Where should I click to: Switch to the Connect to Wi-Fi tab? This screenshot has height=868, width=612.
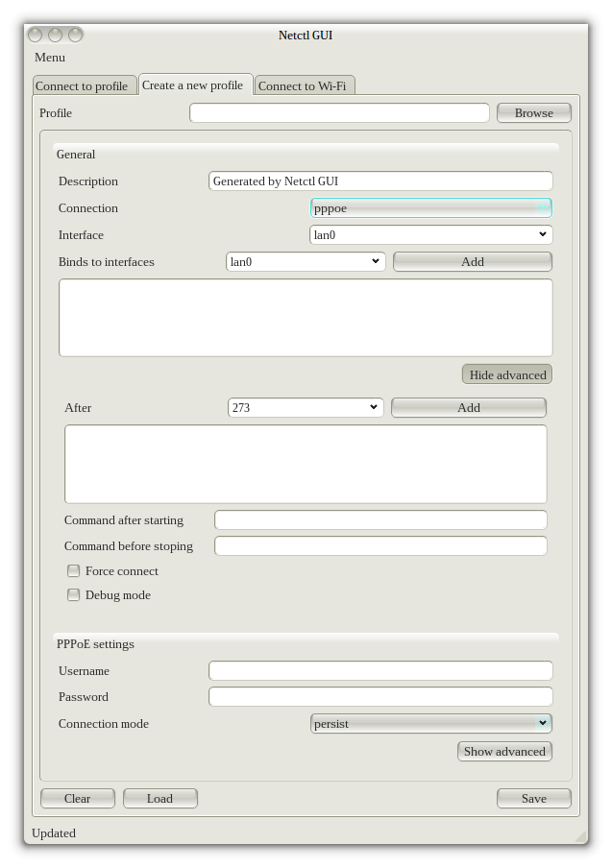pos(303,86)
